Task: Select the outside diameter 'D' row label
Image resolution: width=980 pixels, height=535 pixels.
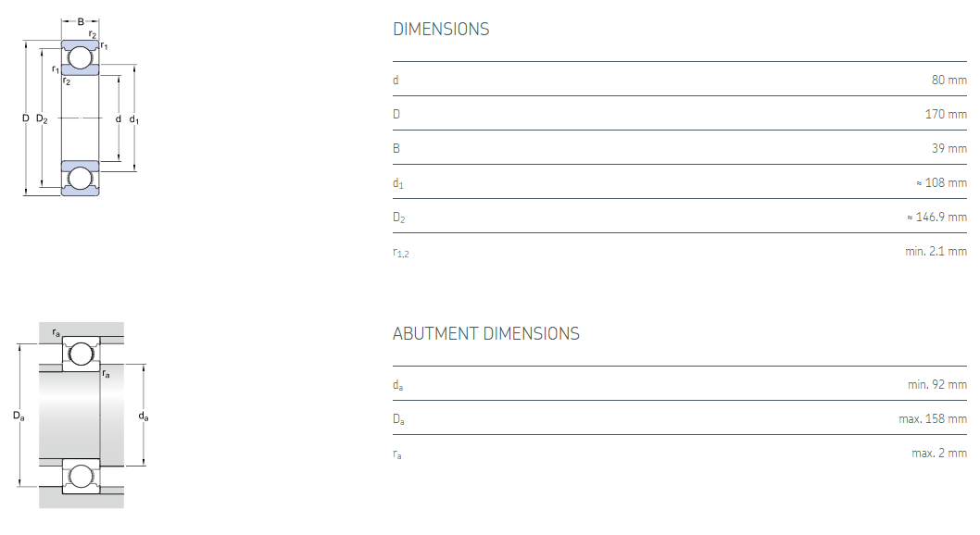Action: coord(396,115)
